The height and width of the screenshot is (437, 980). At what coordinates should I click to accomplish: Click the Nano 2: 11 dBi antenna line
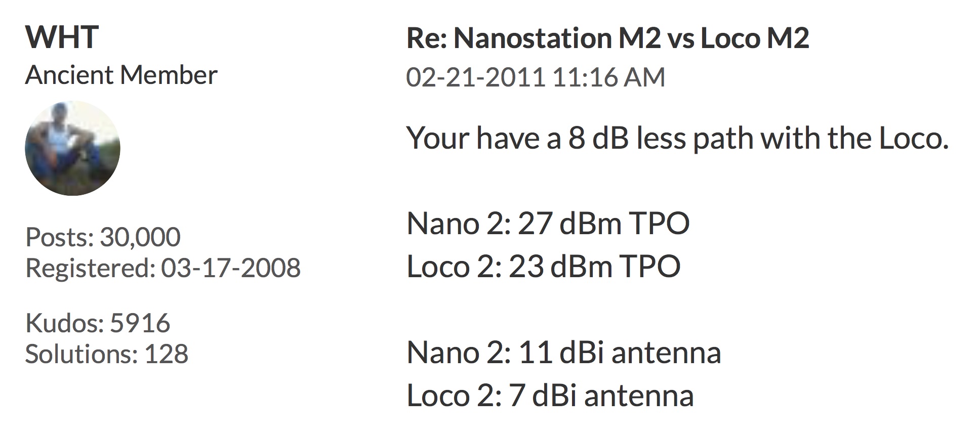[x=563, y=353]
